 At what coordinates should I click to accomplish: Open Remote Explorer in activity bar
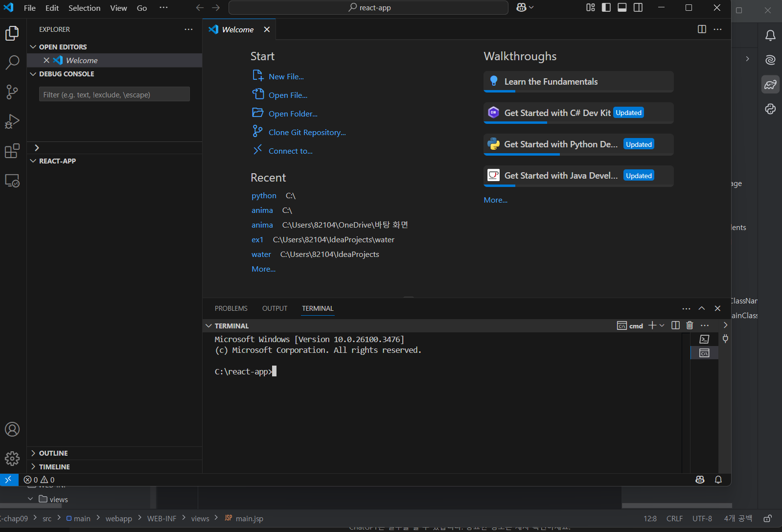[12, 181]
